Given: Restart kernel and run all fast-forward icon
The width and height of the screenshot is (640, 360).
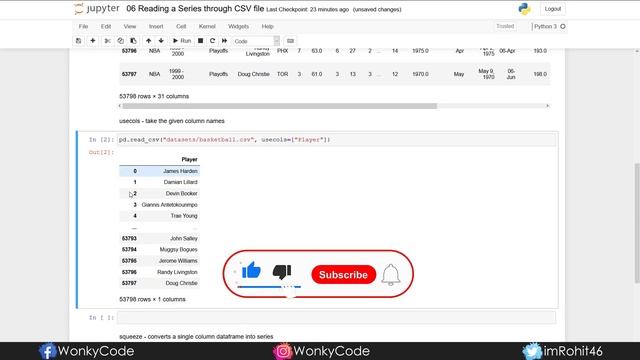Looking at the screenshot, I should pos(224,41).
